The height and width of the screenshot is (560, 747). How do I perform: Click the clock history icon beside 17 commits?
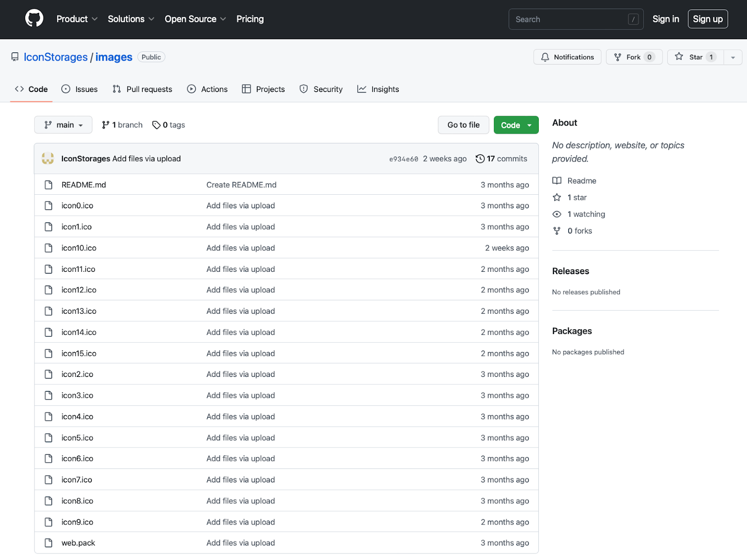(x=480, y=159)
